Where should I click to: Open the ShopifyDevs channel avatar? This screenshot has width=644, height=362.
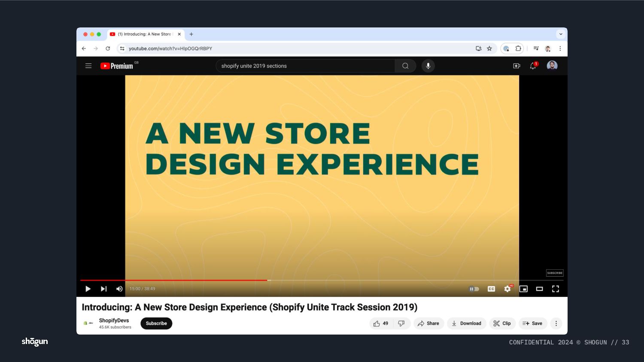[88, 323]
